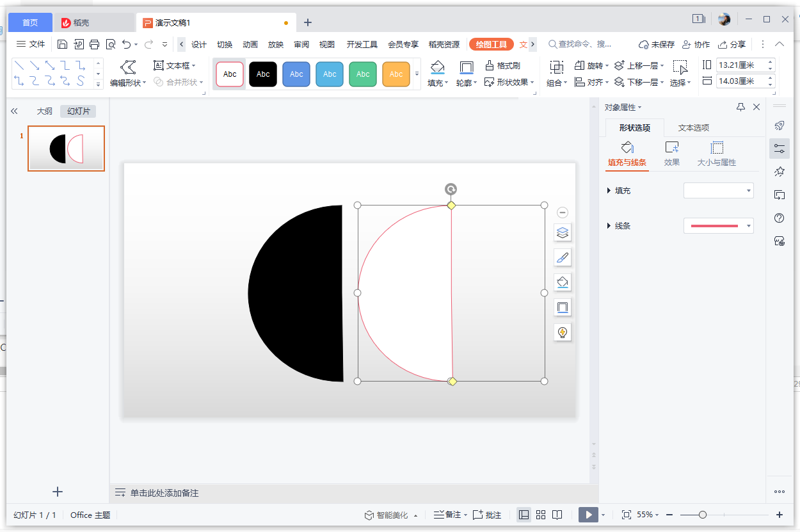800x532 pixels.
Task: Click the rotate handle above the shape
Action: pyautogui.click(x=451, y=189)
